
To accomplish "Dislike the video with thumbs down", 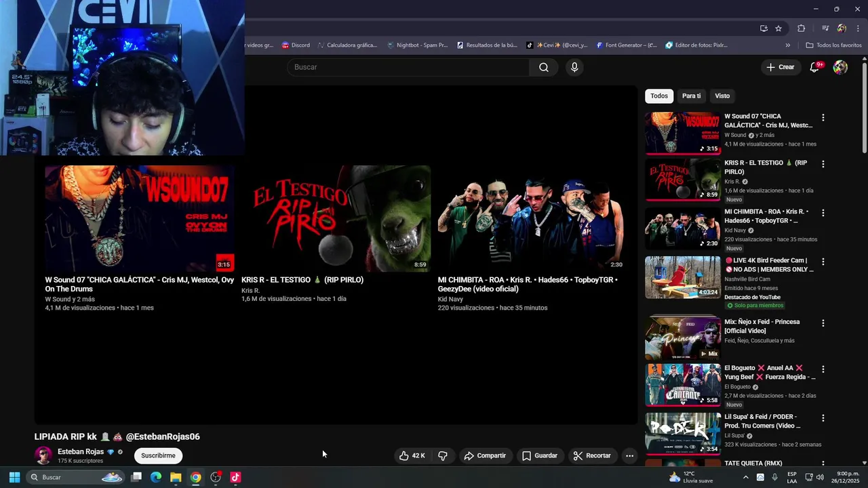I will point(443,455).
